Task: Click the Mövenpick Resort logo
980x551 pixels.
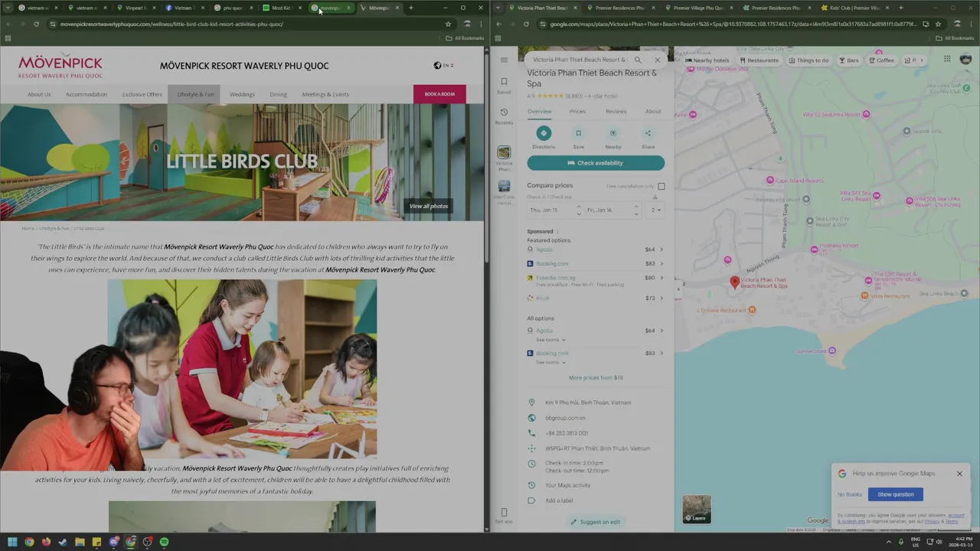Action: pyautogui.click(x=60, y=66)
